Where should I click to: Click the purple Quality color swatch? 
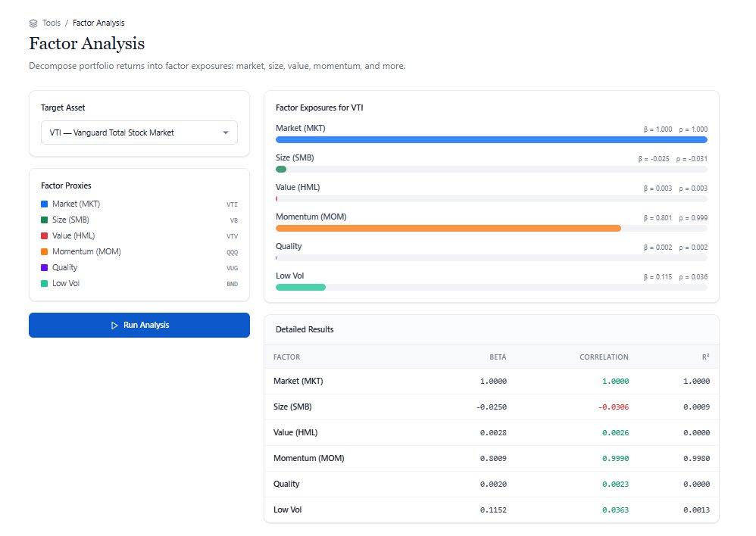click(x=45, y=267)
